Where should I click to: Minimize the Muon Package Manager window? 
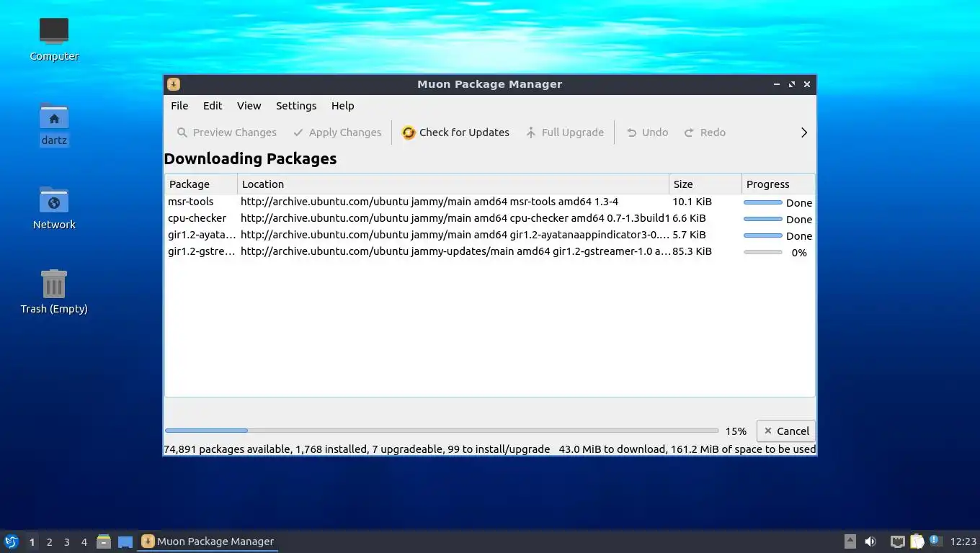click(777, 84)
